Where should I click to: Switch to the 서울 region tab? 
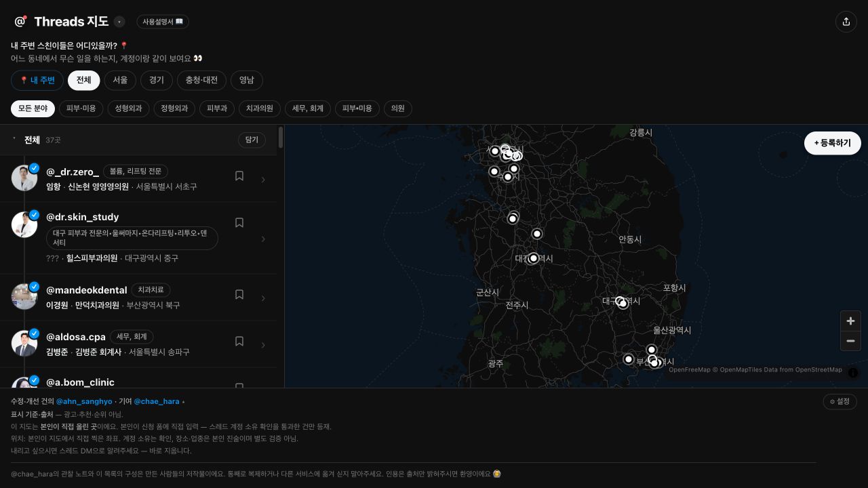click(120, 80)
